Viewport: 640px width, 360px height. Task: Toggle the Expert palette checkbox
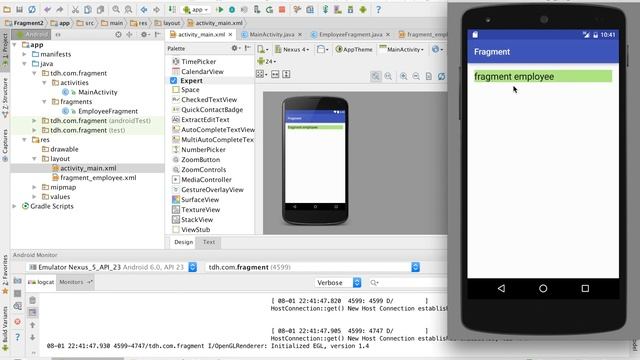coord(173,81)
